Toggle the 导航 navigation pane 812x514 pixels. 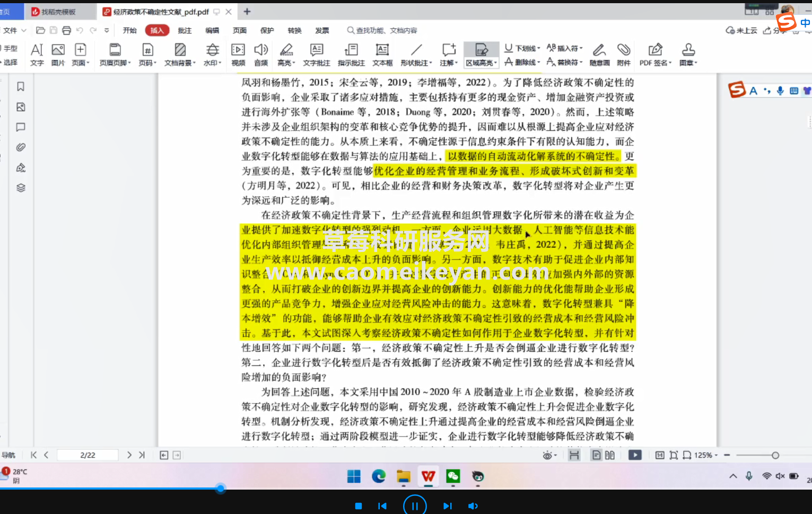pos(8,455)
